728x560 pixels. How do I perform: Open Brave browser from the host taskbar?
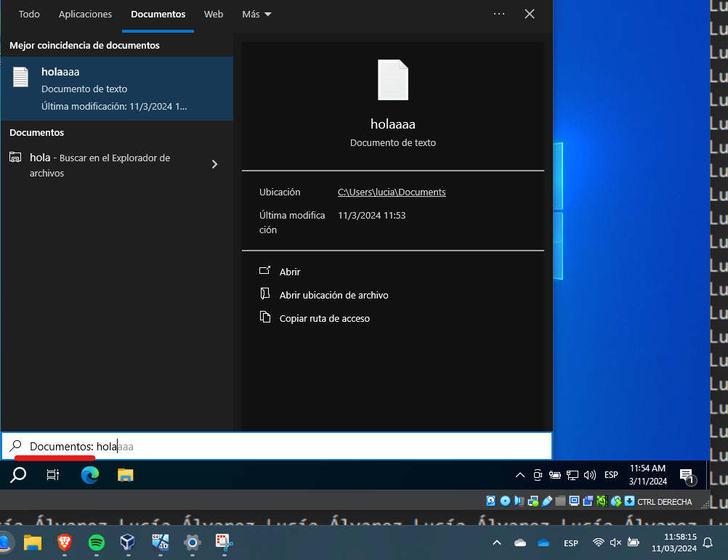point(64,543)
